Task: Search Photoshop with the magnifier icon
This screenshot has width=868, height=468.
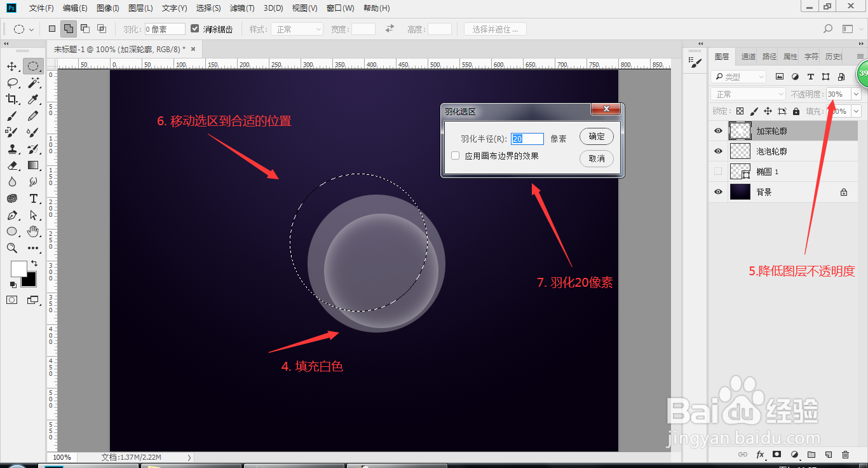Action: (828, 29)
